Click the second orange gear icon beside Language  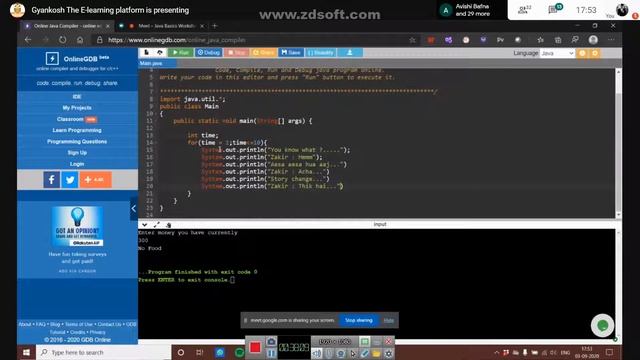point(595,53)
